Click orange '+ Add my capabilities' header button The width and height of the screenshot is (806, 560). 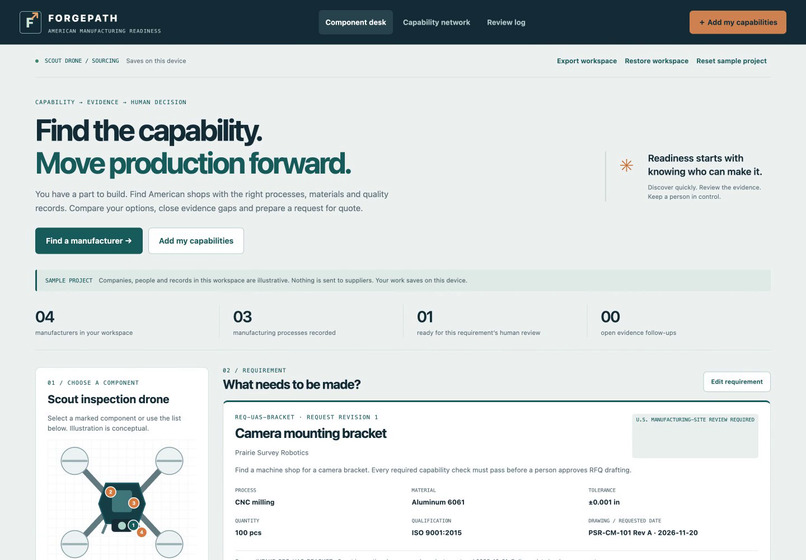click(738, 22)
